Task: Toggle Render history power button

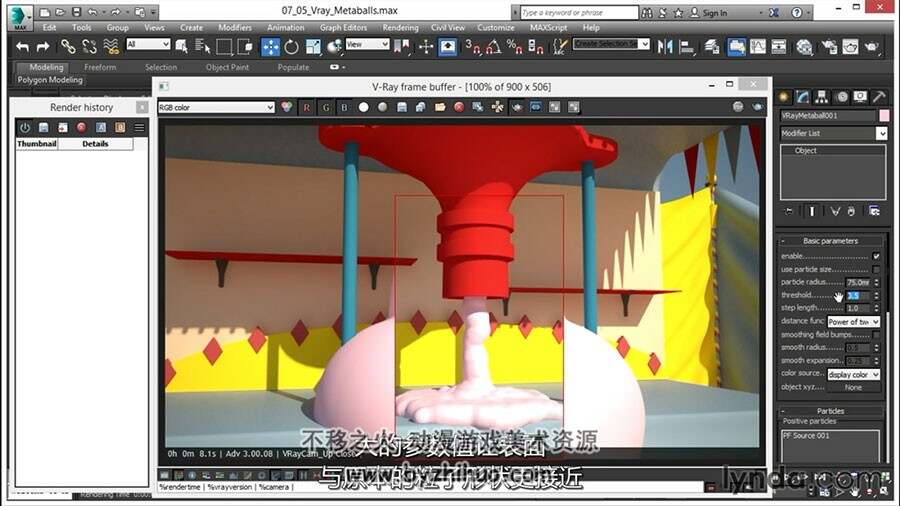Action: (x=24, y=127)
